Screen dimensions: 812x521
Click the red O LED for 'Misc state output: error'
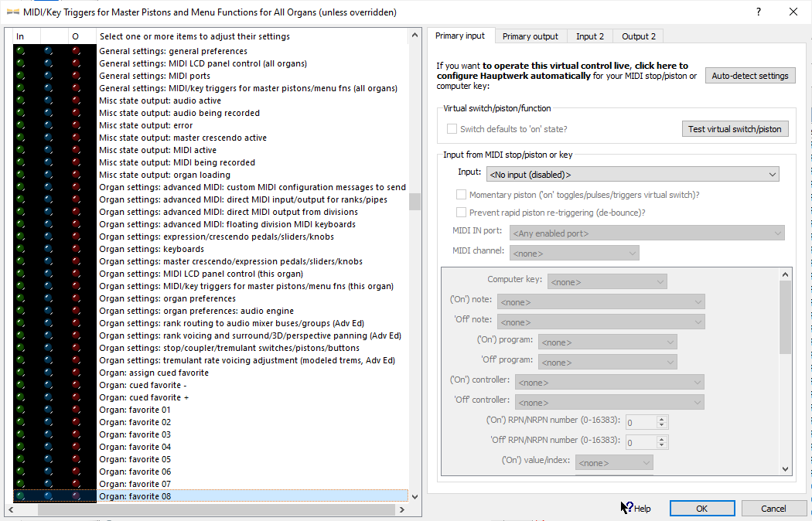click(x=76, y=125)
